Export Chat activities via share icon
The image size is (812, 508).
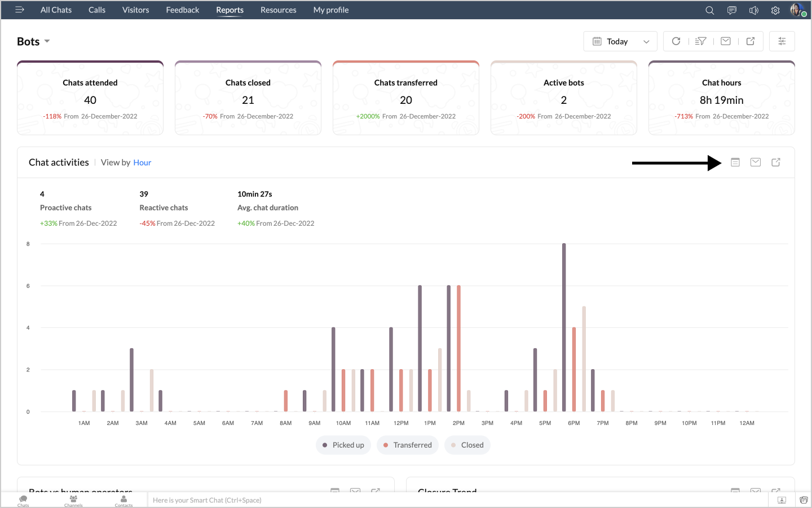click(776, 163)
